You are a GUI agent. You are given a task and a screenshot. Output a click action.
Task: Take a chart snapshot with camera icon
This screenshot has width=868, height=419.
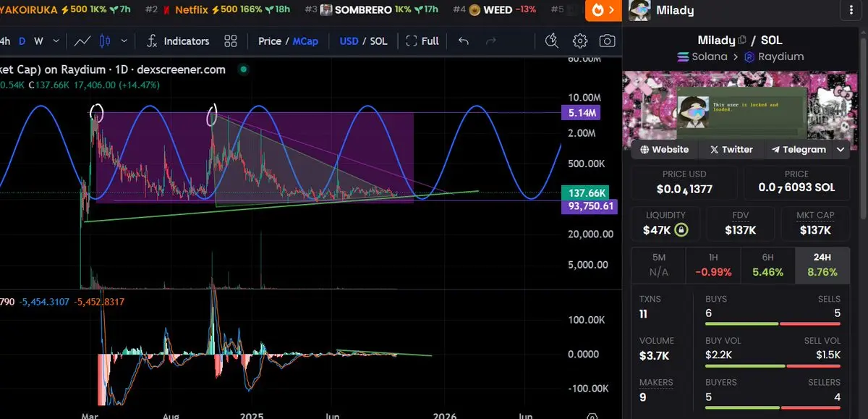tap(608, 41)
